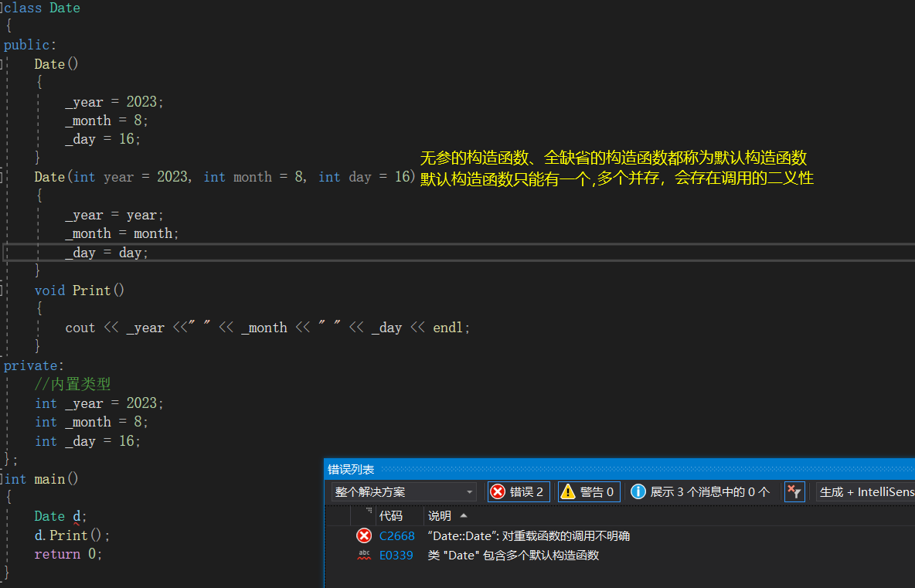Click the public: keyword
Viewport: 915px width, 588px height.
coord(30,45)
